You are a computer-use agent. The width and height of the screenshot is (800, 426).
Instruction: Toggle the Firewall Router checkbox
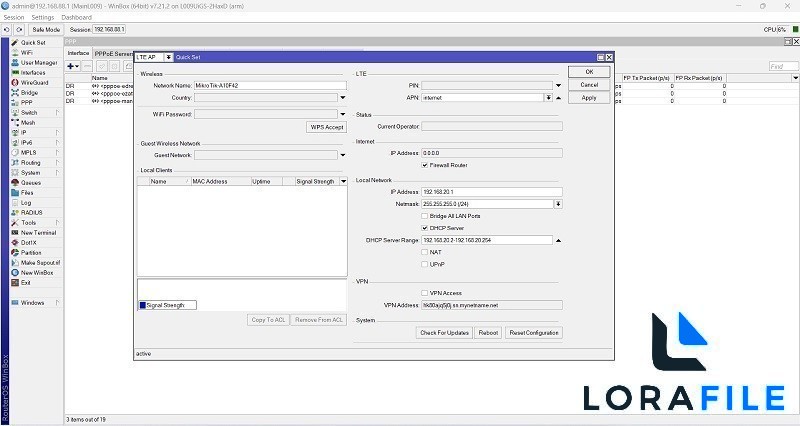click(424, 165)
